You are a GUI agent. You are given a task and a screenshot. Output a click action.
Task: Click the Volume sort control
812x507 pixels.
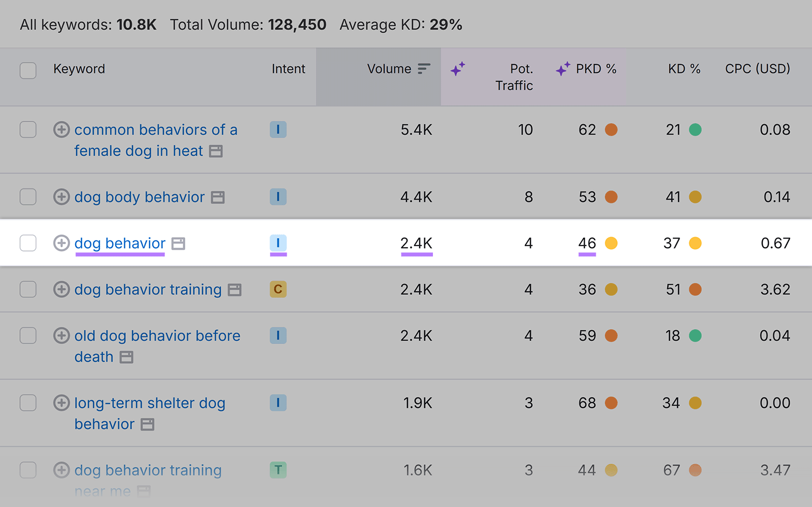pyautogui.click(x=423, y=69)
